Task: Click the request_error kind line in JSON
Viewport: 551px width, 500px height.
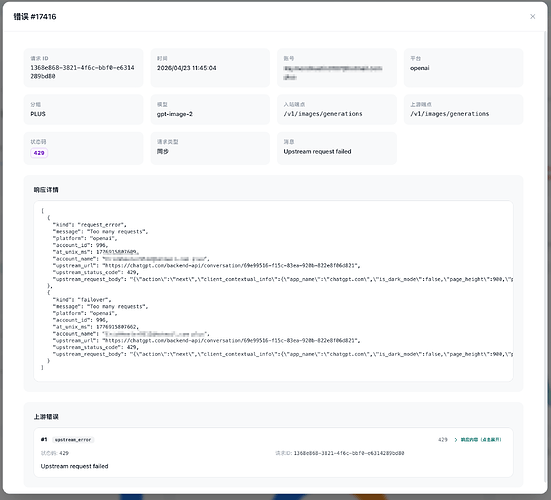Action: coord(90,225)
